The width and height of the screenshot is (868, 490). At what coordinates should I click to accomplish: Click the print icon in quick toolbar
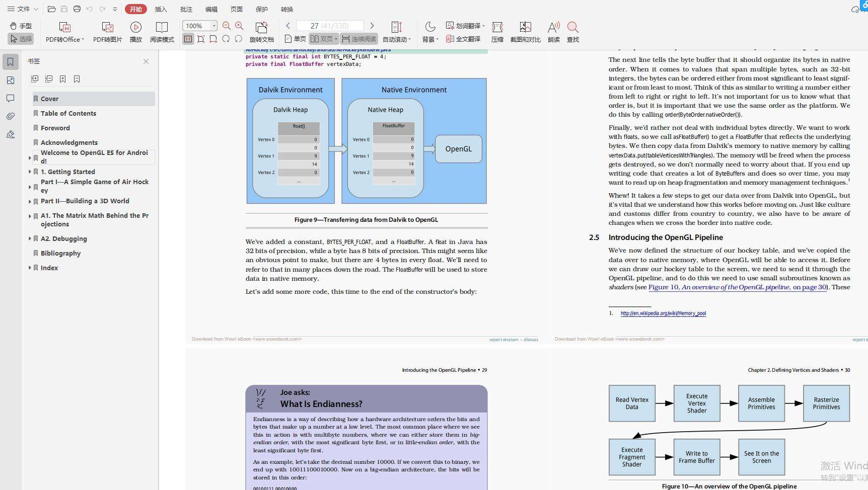point(77,9)
